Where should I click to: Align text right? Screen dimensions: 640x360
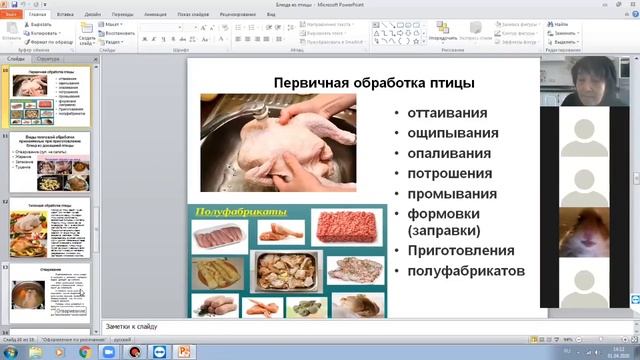257,39
